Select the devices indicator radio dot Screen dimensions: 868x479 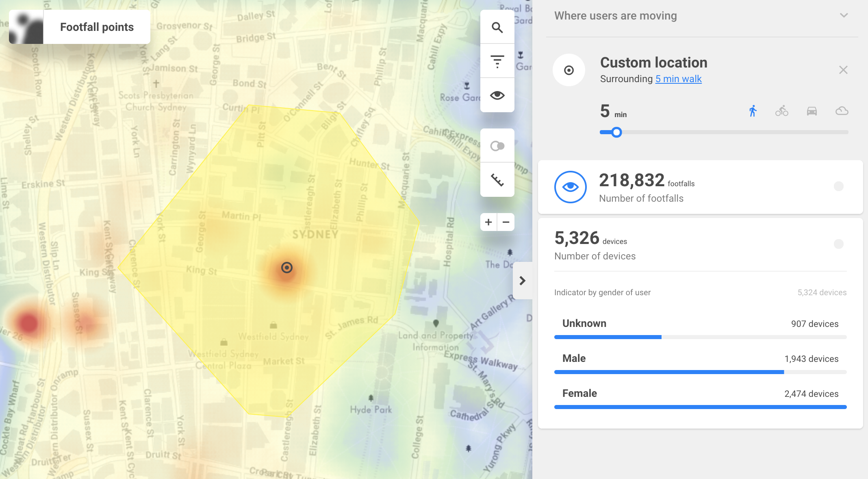point(838,244)
